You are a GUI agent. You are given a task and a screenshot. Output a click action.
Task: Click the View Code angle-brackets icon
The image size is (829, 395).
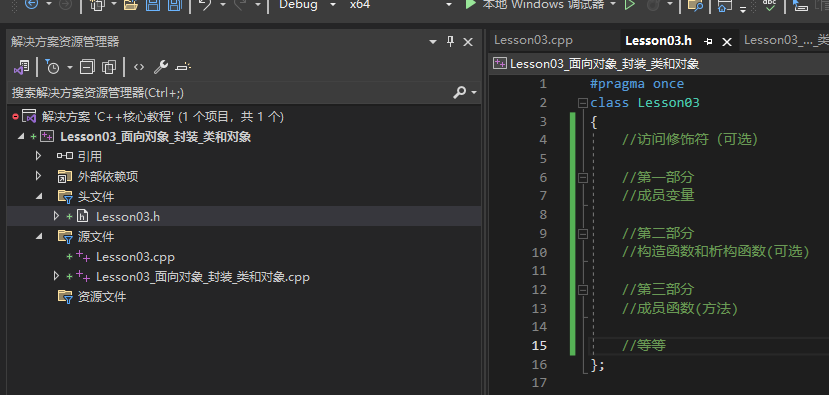[139, 67]
